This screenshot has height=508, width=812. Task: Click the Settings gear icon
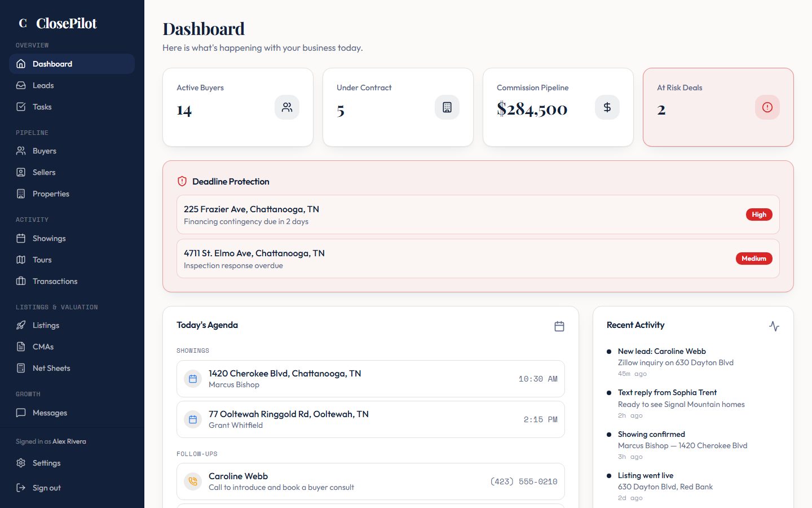tap(21, 463)
